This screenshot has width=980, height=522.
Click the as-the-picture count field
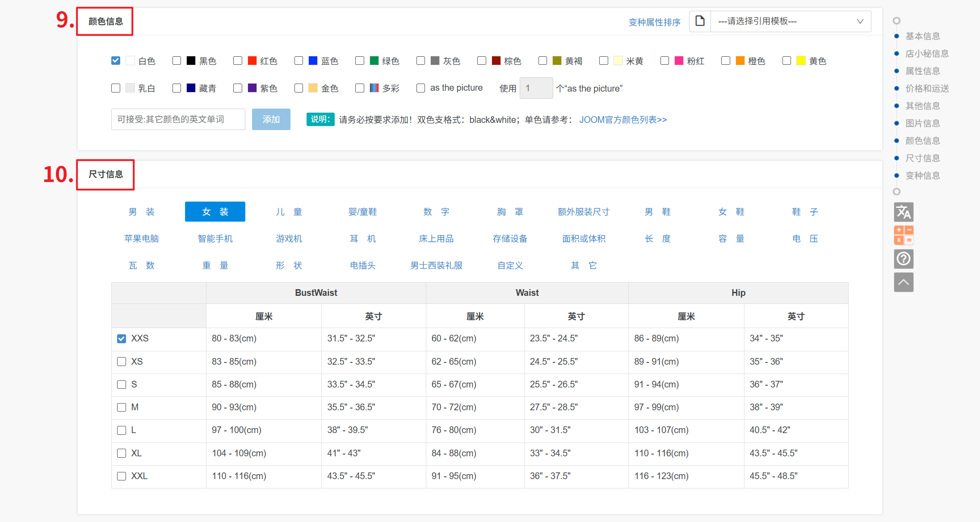536,88
